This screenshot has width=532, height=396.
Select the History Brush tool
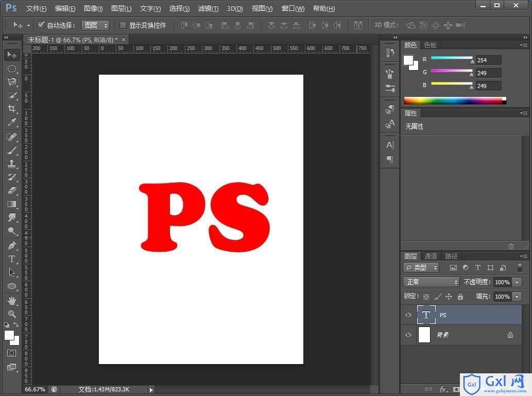(12, 177)
